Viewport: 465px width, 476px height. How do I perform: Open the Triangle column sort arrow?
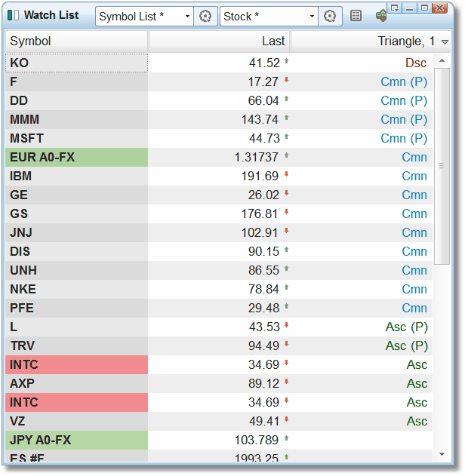[445, 42]
